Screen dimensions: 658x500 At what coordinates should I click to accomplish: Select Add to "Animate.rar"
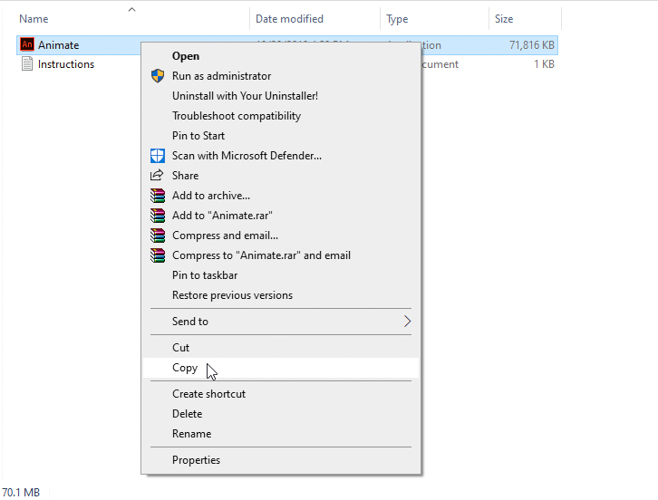tap(281, 215)
